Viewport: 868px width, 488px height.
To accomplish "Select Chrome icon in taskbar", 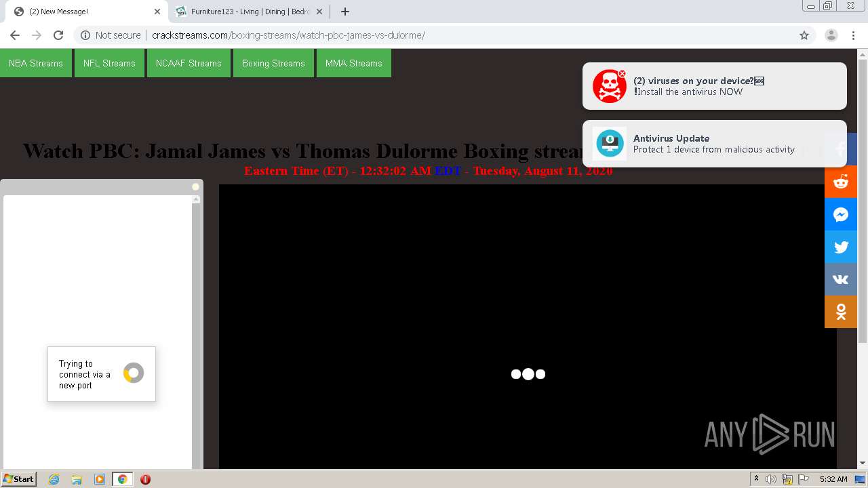I will pos(123,479).
